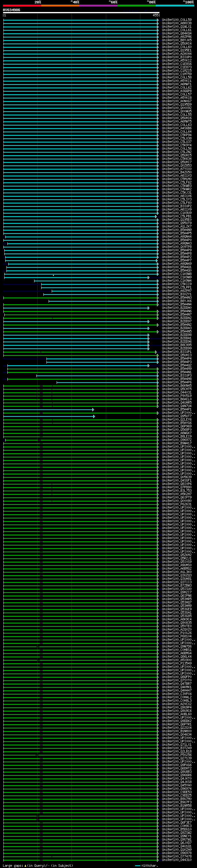Click hit label UniRef100_B5A4P1

coord(177,410)
